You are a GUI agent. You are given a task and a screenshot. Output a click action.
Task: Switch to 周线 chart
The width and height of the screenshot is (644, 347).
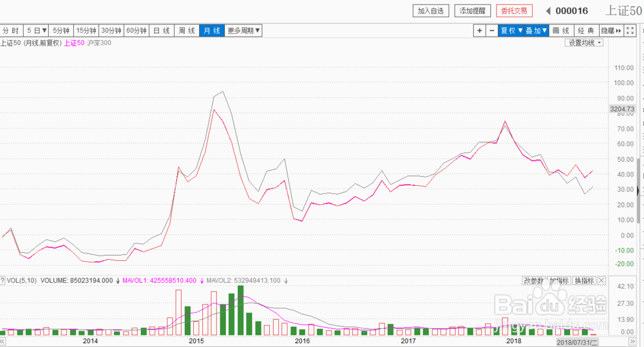click(x=187, y=31)
